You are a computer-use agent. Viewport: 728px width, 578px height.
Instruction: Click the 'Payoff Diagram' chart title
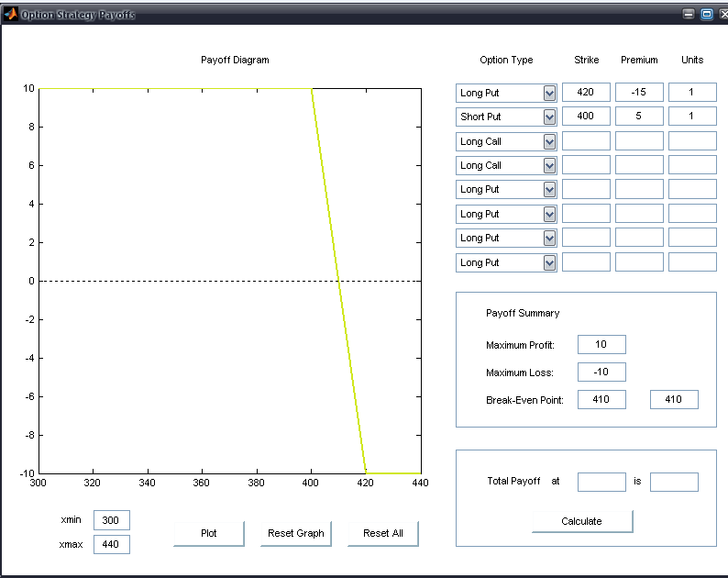point(235,60)
